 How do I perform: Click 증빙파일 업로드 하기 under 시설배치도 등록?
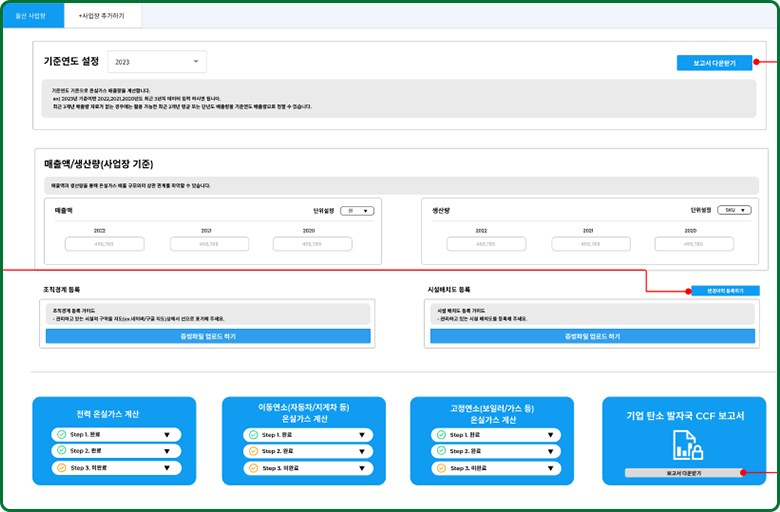[x=592, y=337]
